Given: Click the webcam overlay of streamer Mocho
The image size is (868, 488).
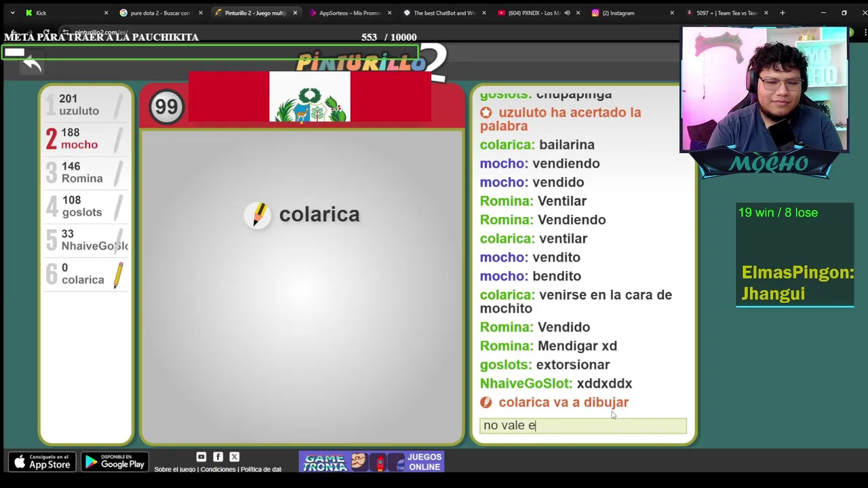Looking at the screenshot, I should tap(765, 89).
